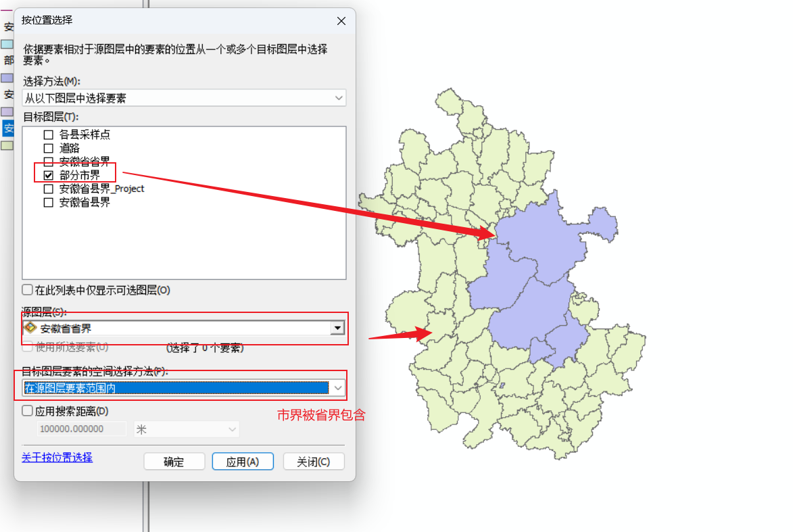Select 道路 layer name text
This screenshot has height=532, width=793.
click(x=69, y=148)
